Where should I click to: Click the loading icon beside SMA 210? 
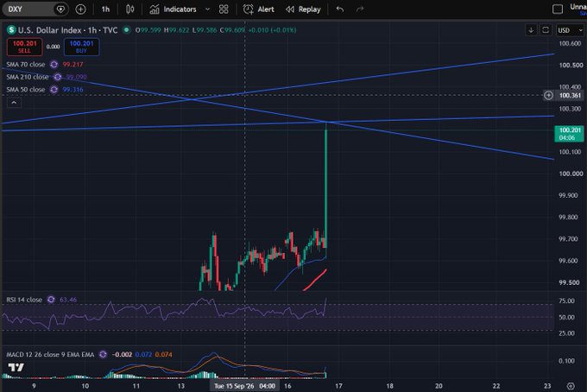[x=57, y=77]
